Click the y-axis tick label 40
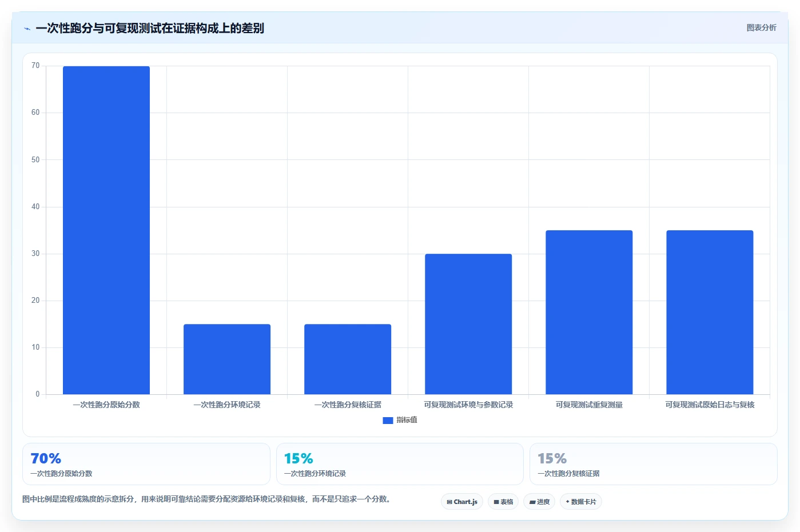Image resolution: width=800 pixels, height=532 pixels. (x=35, y=207)
